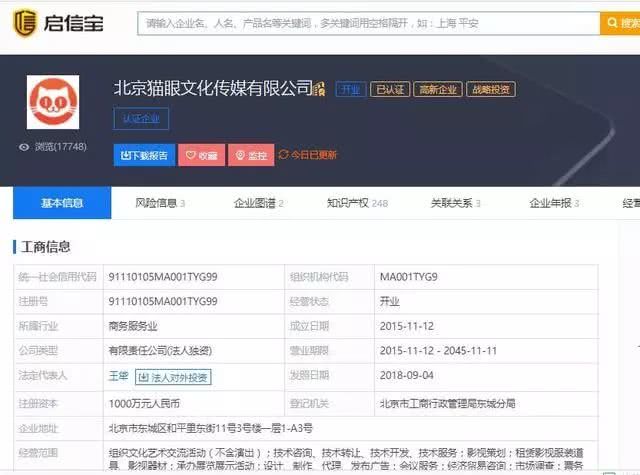Click legal representative name 王华
640x475 pixels.
pyautogui.click(x=118, y=376)
